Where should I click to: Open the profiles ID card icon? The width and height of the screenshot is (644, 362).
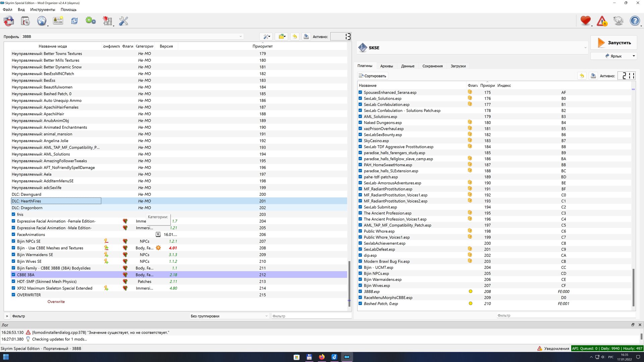click(x=58, y=21)
